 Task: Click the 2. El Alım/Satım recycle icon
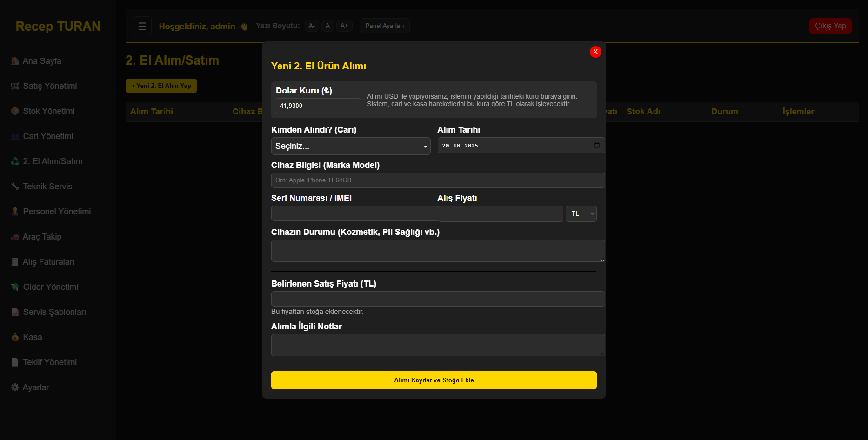tap(15, 161)
